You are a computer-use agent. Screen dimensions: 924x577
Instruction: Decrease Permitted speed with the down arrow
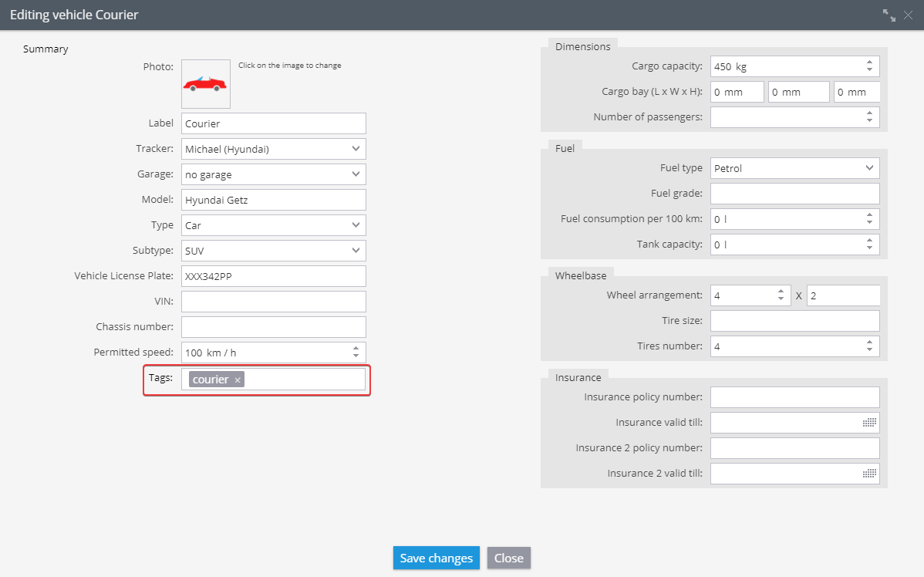[356, 356]
